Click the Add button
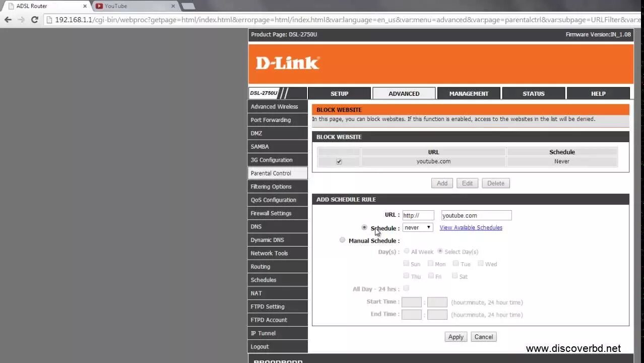This screenshot has height=363, width=644. 442,183
